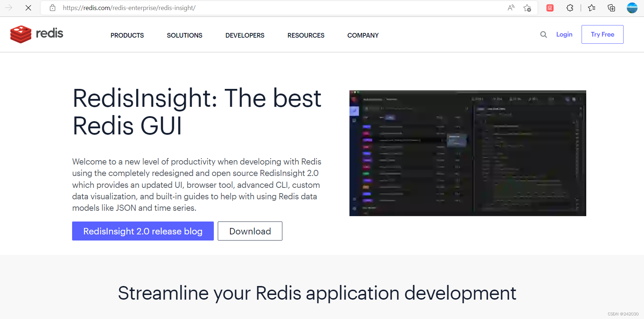Click the Login link
Viewport: 644px width, 319px height.
click(564, 34)
